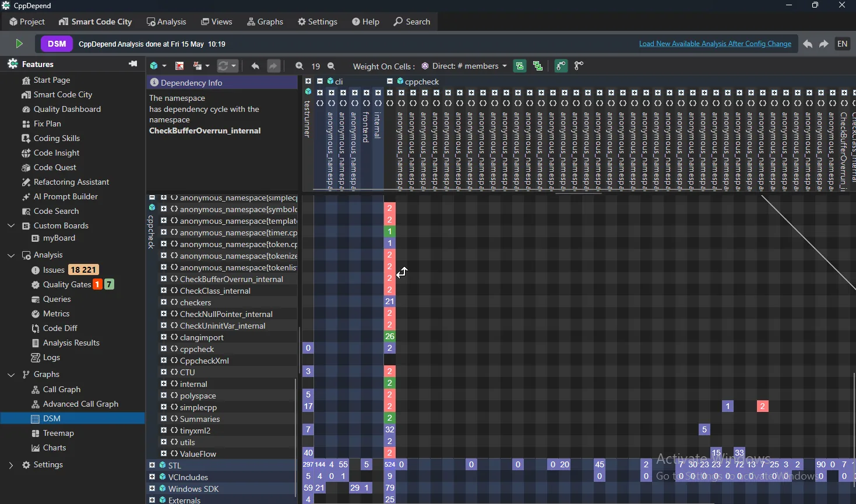Image resolution: width=856 pixels, height=504 pixels.
Task: Click the DSM badge in status bar
Action: click(x=57, y=44)
